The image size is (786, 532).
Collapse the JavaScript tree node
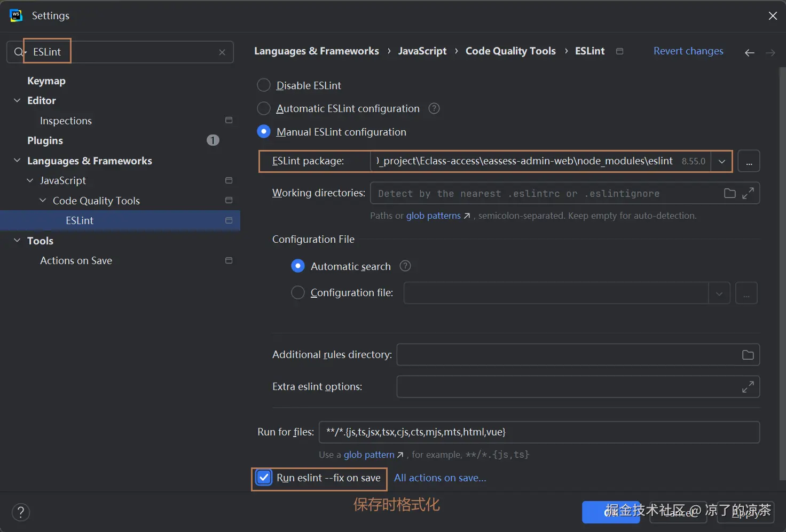click(30, 180)
